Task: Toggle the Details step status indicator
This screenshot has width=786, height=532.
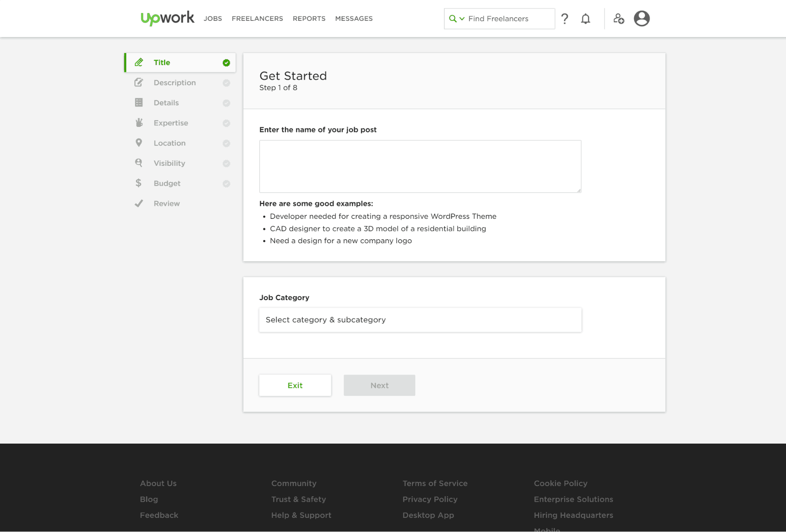Action: click(226, 103)
